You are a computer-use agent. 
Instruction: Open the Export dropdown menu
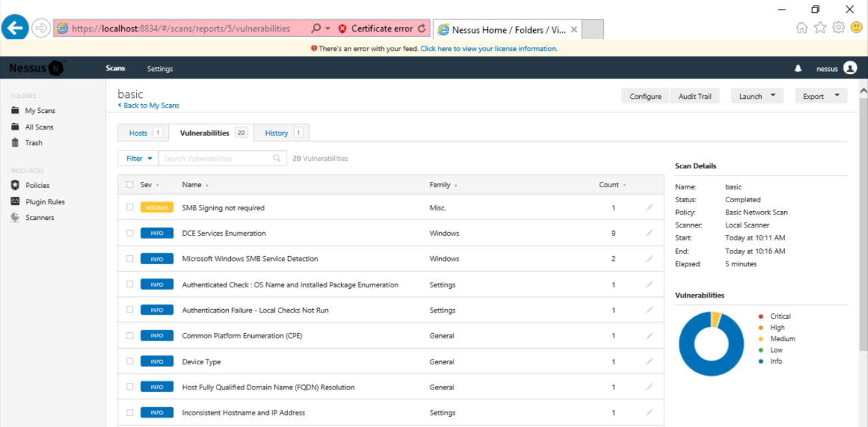pos(820,96)
